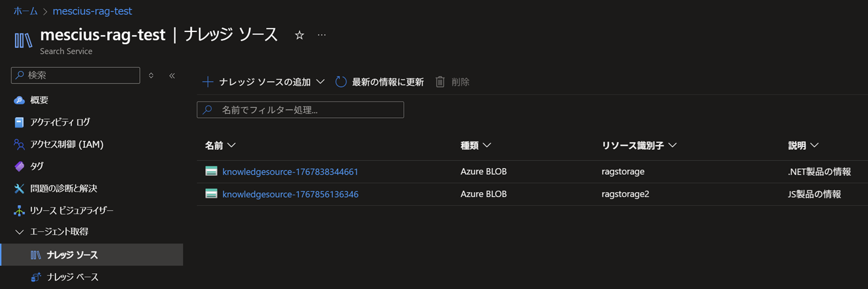Navigate to ホーム breadcrumb link
This screenshot has width=868, height=289.
(25, 11)
